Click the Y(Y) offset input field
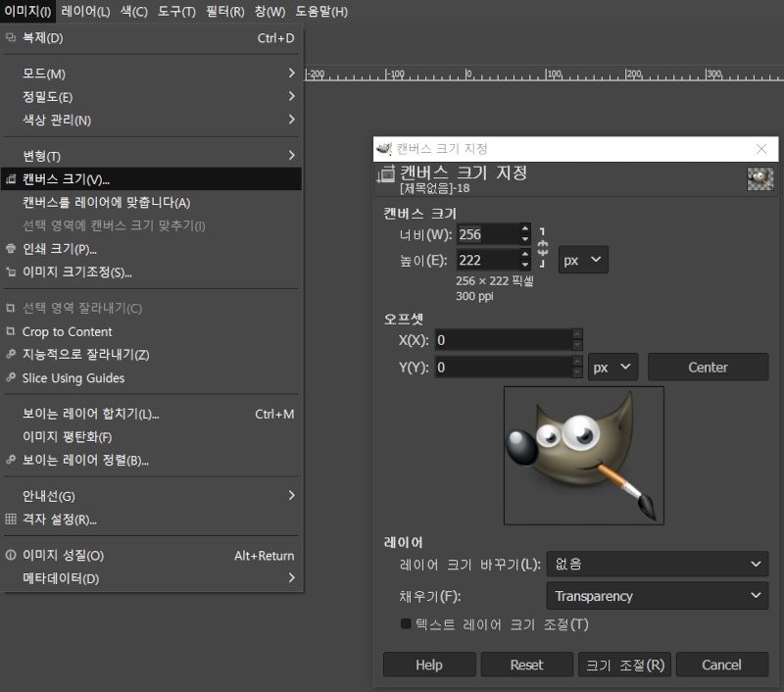 coord(503,367)
